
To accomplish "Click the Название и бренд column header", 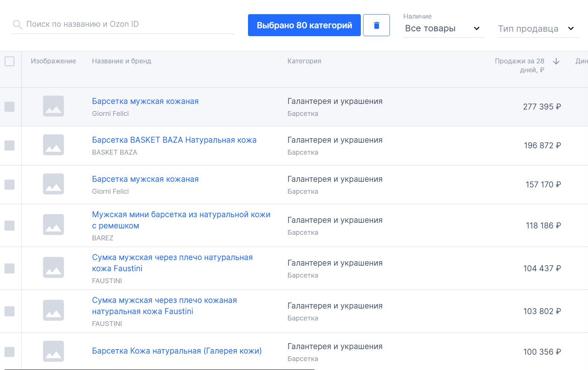I will coord(121,61).
